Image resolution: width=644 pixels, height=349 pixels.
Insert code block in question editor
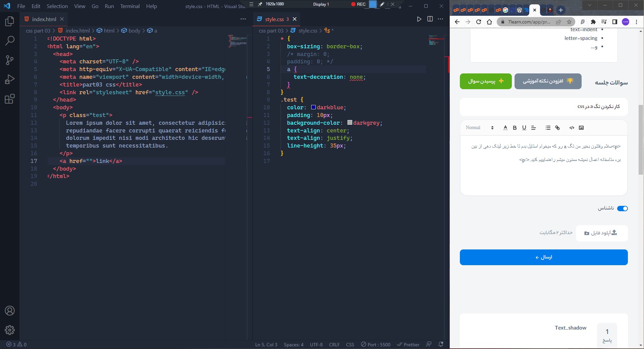coord(572,128)
